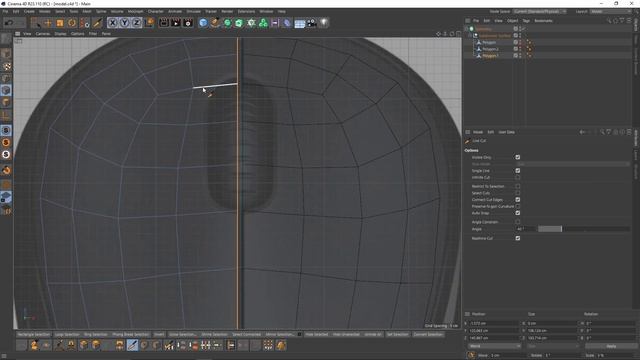The height and width of the screenshot is (360, 640).
Task: Click the blue cube primitive icon
Action: (203, 23)
